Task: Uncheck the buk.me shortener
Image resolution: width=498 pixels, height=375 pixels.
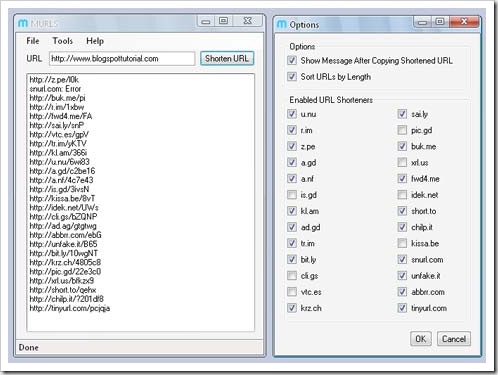Action: click(x=402, y=146)
